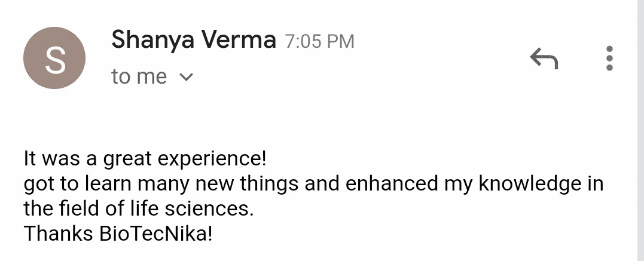Click the 'to me' recipient label
This screenshot has height=261, width=644.
[x=139, y=76]
